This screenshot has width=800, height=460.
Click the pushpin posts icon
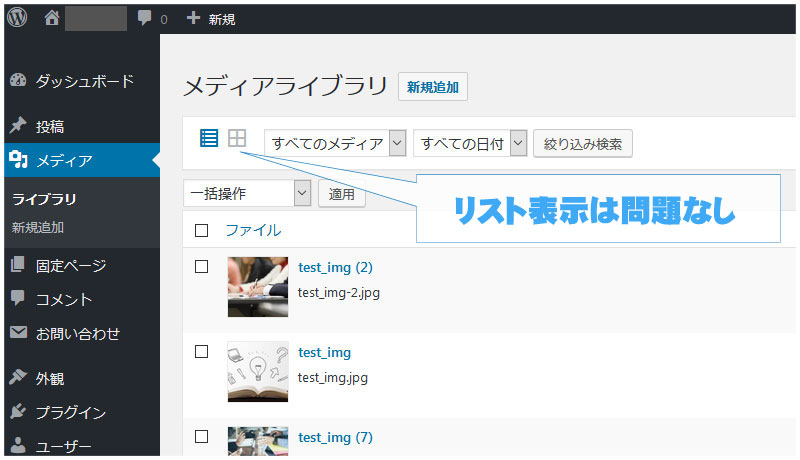pos(18,125)
